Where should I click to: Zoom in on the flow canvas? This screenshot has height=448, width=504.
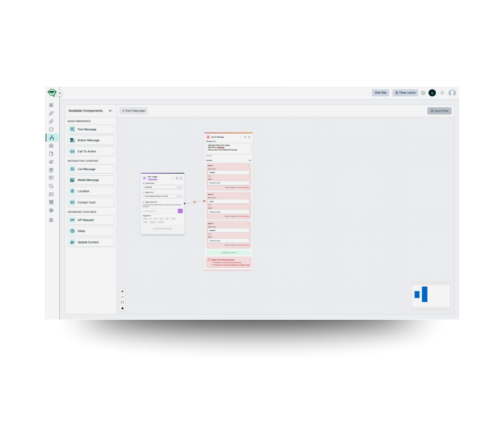(x=123, y=291)
